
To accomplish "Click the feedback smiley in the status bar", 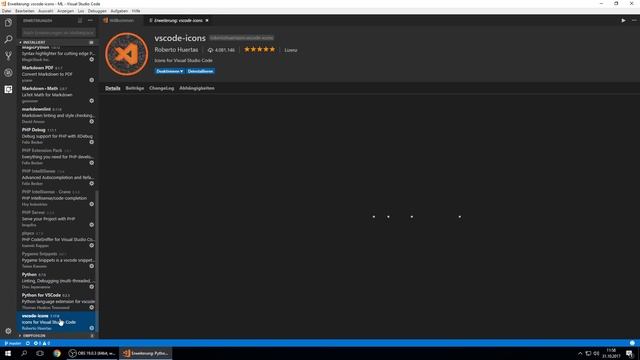I will [632, 343].
